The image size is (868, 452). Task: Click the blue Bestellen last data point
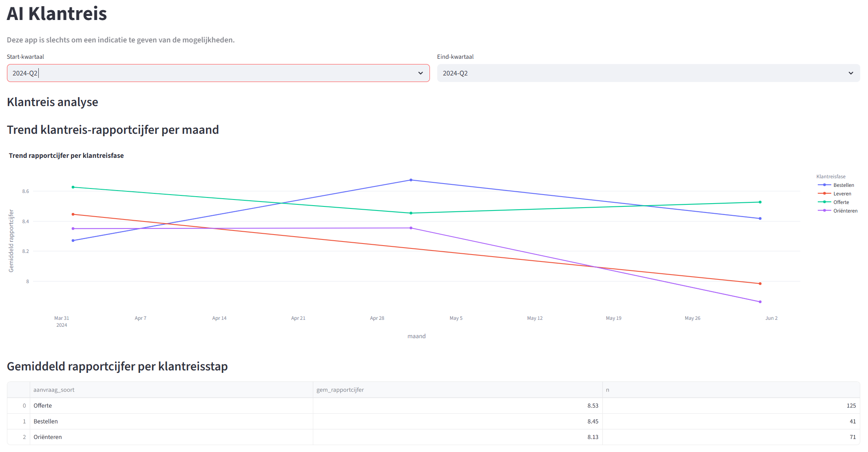point(760,219)
